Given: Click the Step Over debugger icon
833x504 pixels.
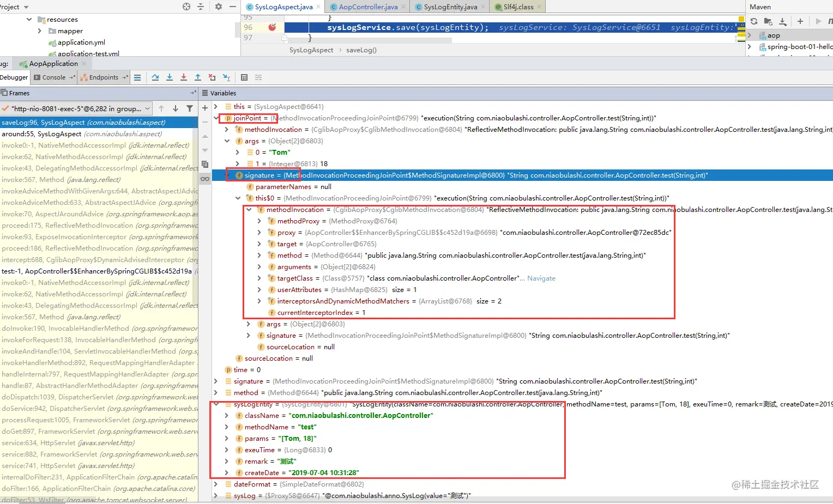Looking at the screenshot, I should click(155, 77).
